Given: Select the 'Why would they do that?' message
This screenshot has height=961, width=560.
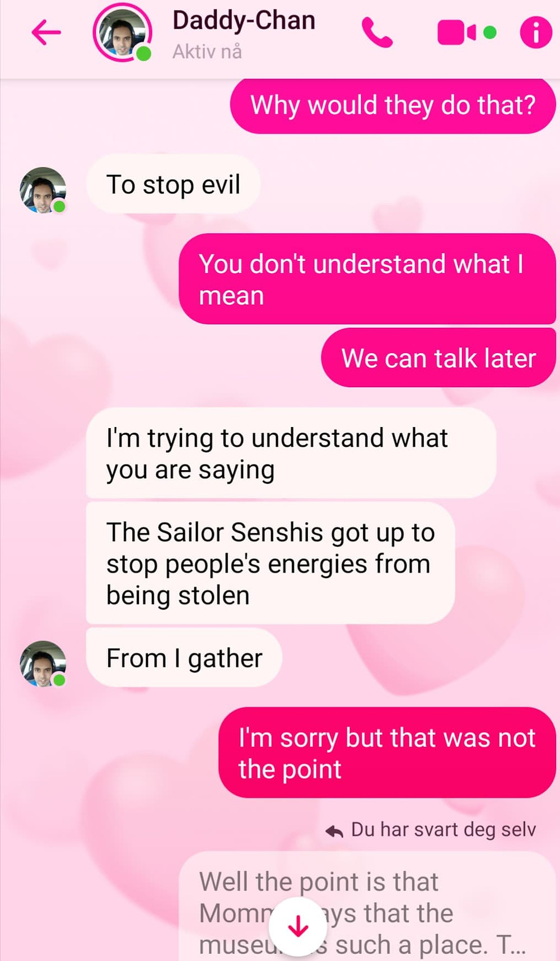Looking at the screenshot, I should click(x=393, y=105).
